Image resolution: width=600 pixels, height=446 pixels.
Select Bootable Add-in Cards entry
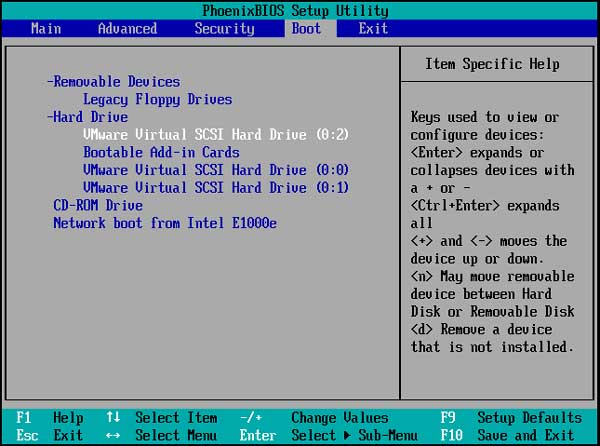(161, 152)
